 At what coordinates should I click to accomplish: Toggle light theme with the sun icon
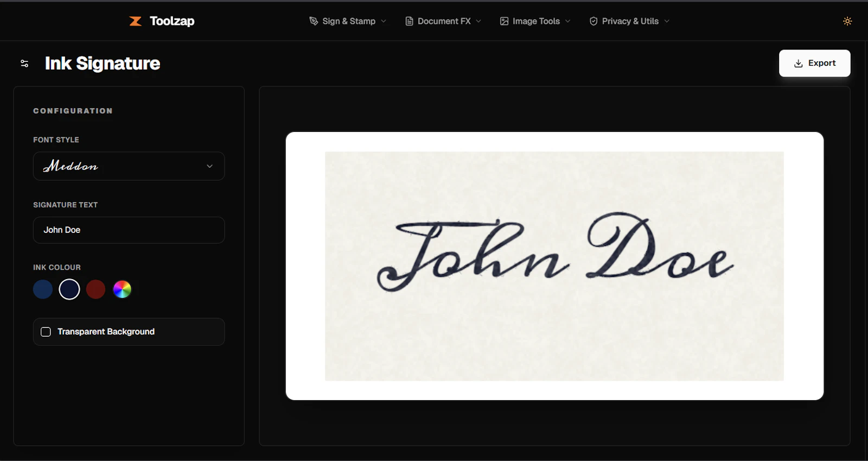coord(847,21)
